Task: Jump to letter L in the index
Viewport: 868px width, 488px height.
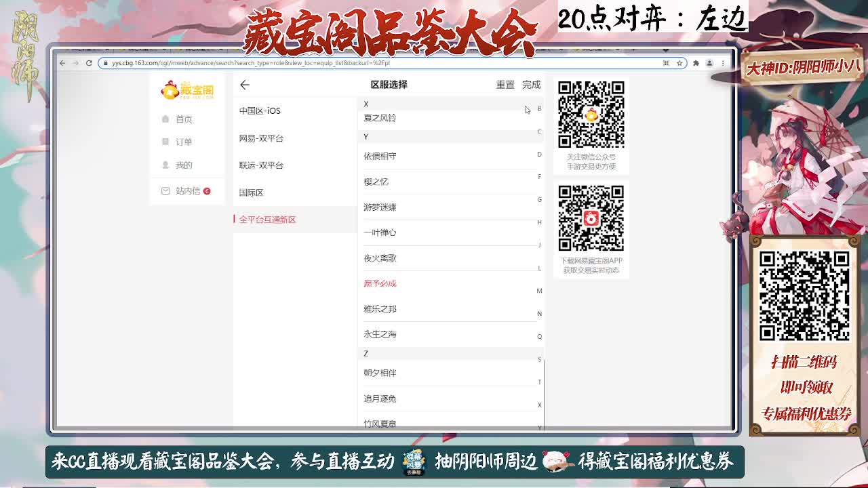Action: 540,268
